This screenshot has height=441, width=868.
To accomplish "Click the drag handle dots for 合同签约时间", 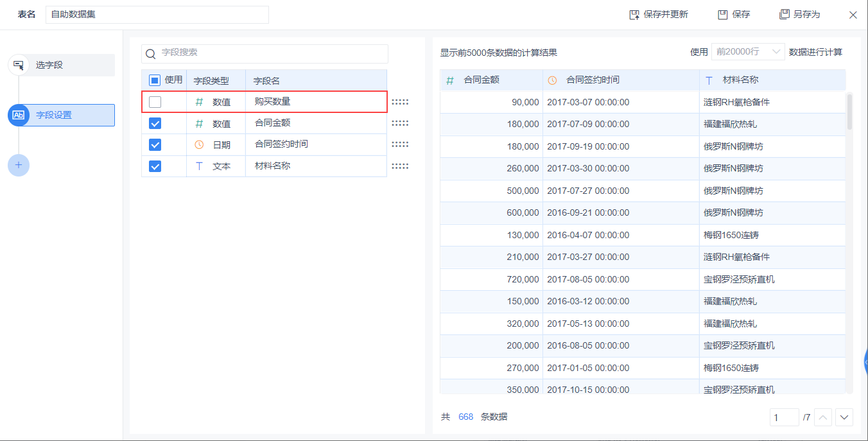I will pos(400,144).
